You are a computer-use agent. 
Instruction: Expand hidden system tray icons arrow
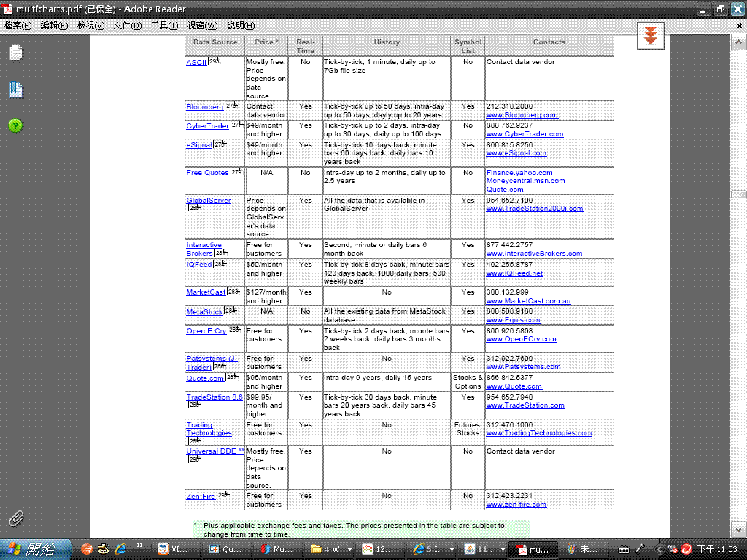click(659, 550)
